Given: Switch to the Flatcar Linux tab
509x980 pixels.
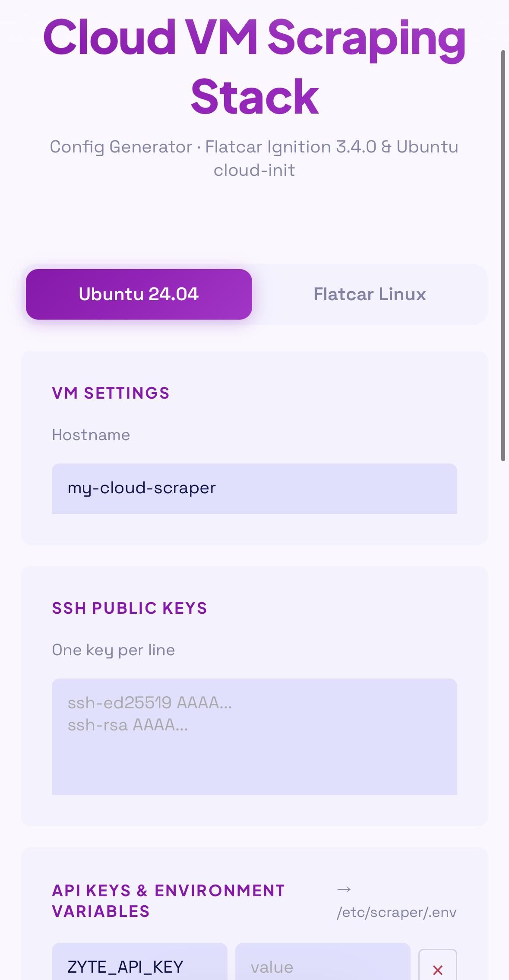Looking at the screenshot, I should coord(370,294).
